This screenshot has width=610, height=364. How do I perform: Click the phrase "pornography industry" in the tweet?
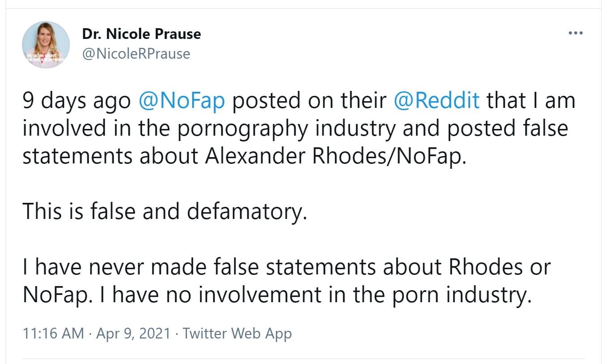[286, 128]
